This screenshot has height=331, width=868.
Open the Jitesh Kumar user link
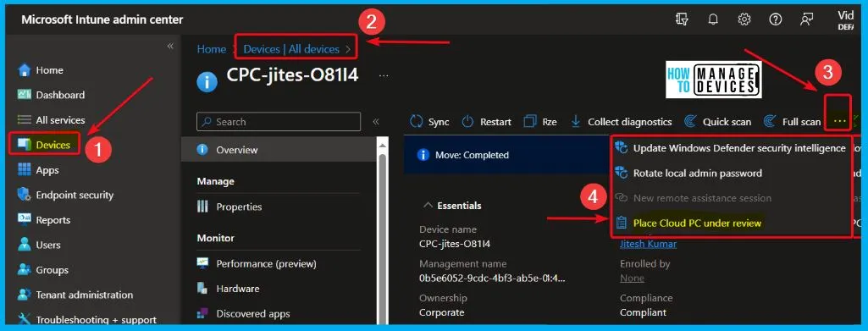point(648,244)
